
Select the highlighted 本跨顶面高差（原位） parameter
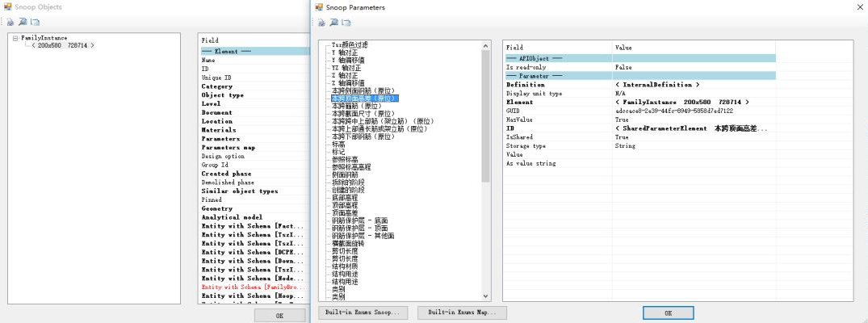click(363, 98)
